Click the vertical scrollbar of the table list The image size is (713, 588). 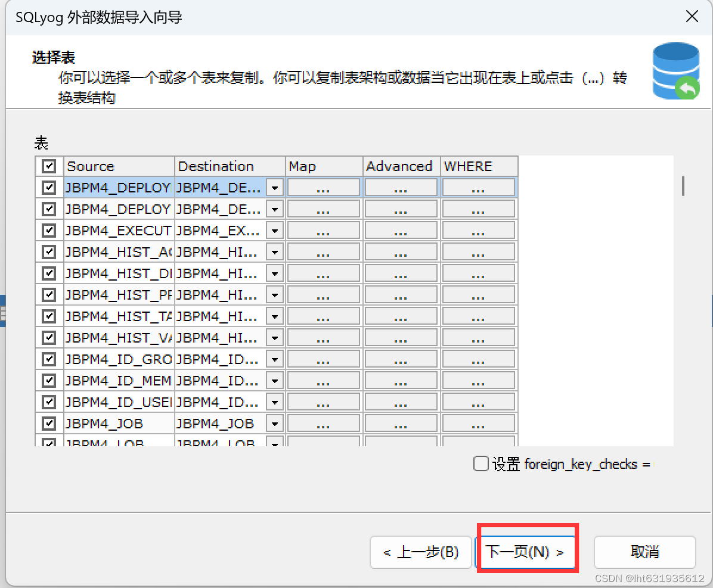point(682,186)
